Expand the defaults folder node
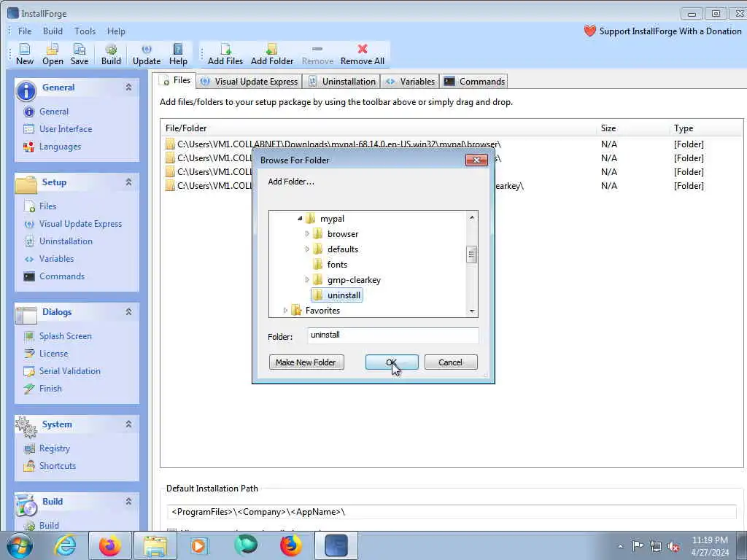747x560 pixels. [307, 249]
